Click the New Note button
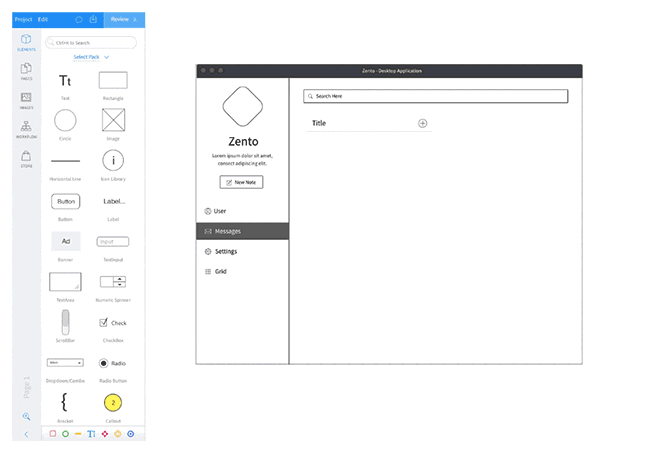 242,182
